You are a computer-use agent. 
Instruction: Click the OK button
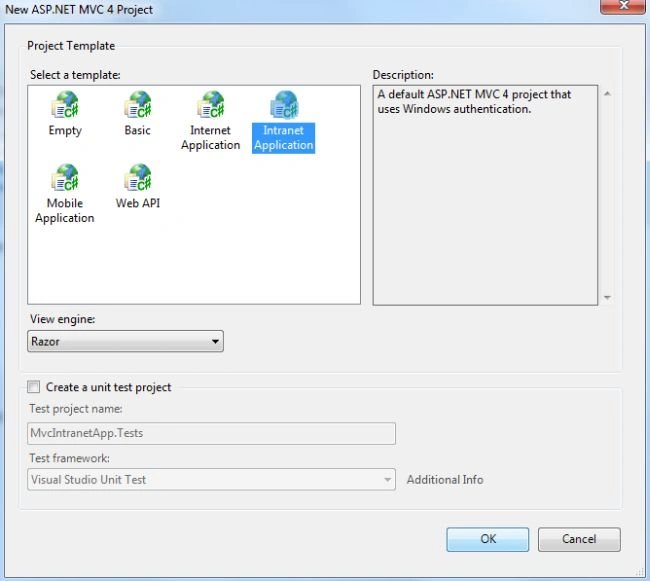click(488, 539)
